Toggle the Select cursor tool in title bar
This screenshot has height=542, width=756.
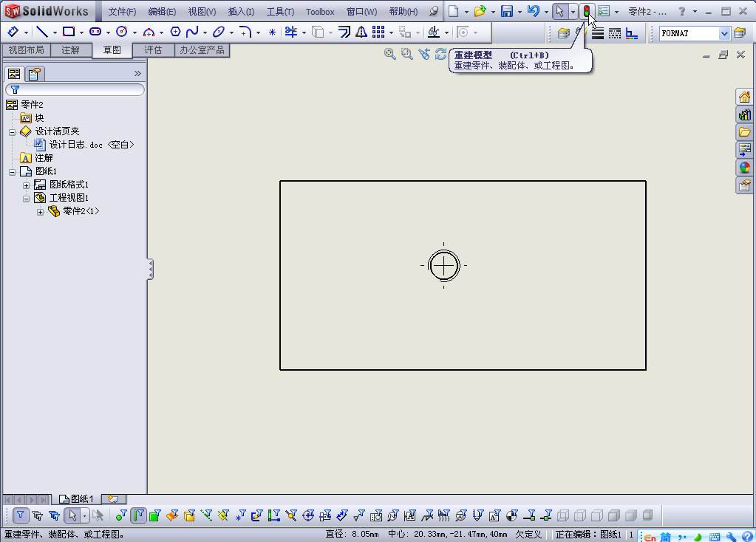coord(559,11)
